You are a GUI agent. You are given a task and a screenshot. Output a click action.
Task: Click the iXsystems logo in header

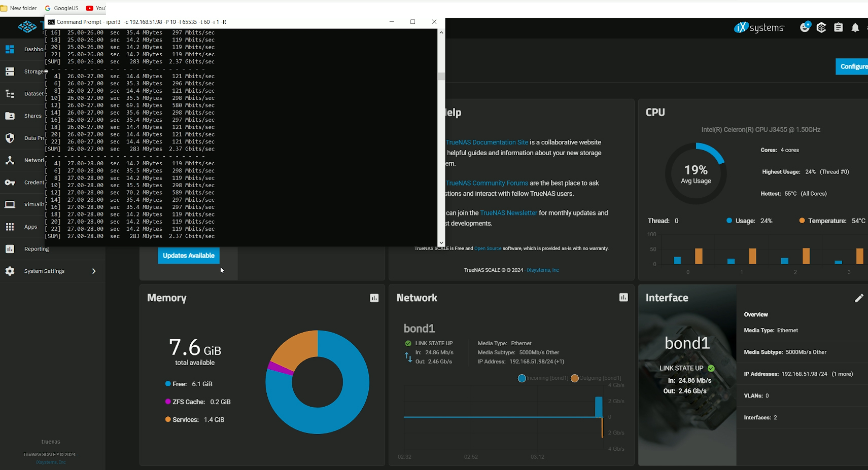click(759, 27)
